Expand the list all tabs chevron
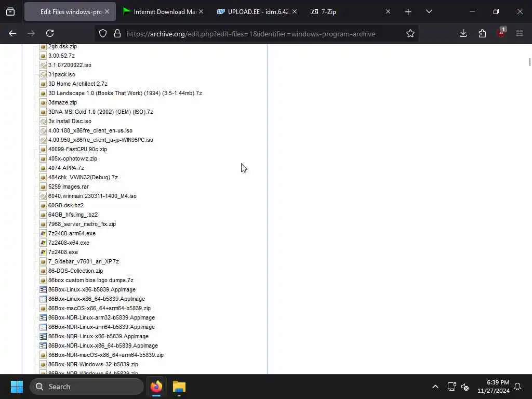This screenshot has height=399, width=532. coord(429,12)
